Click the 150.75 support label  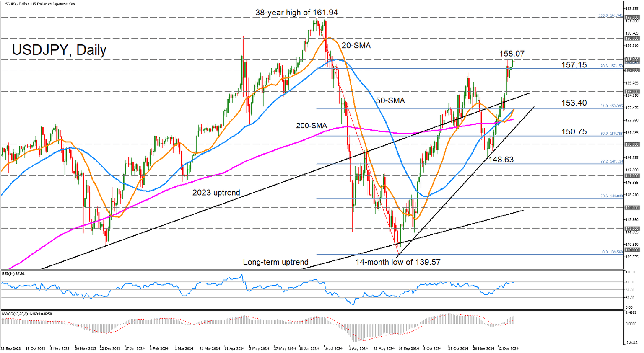[x=574, y=131]
